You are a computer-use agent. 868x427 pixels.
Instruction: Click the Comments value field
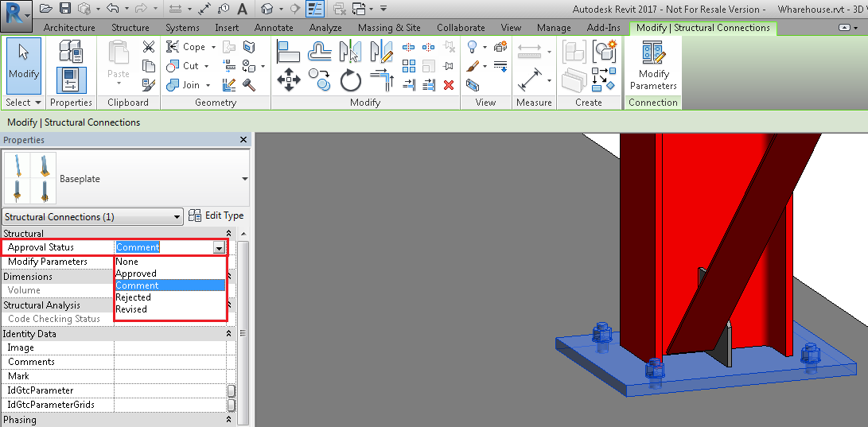click(170, 362)
